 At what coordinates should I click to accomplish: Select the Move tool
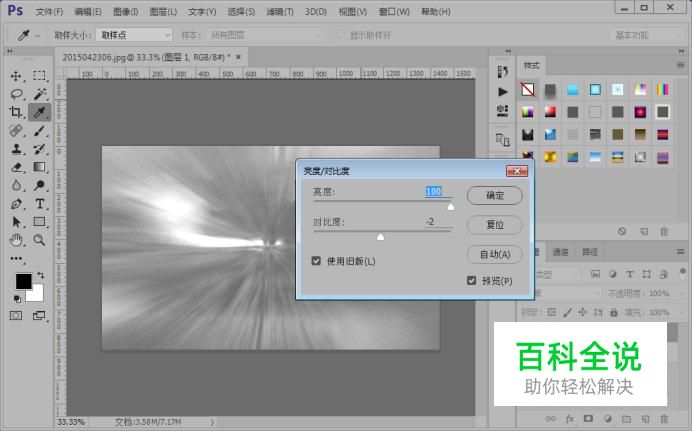16,76
